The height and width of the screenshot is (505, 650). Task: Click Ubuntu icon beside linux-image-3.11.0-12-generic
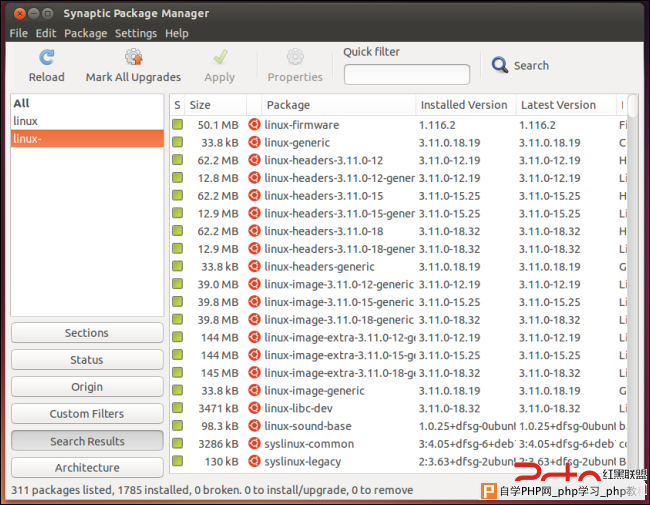(254, 284)
